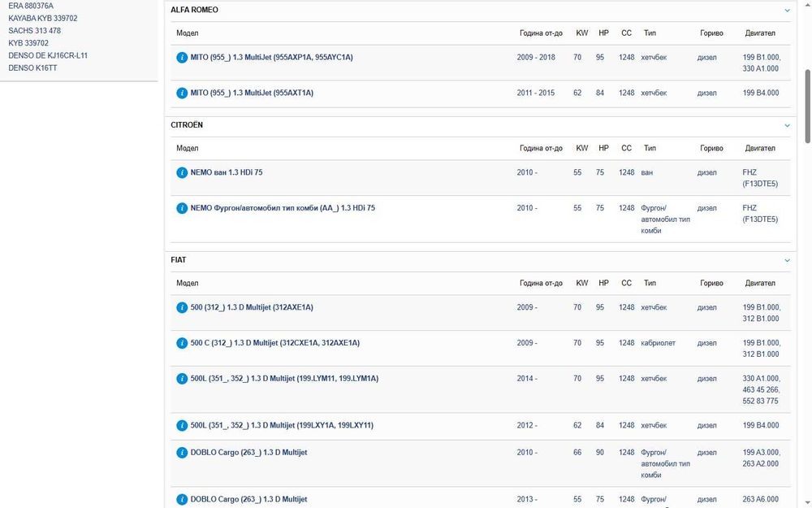Click Двигател header in CITROËN table
This screenshot has width=812, height=508.
coord(760,148)
